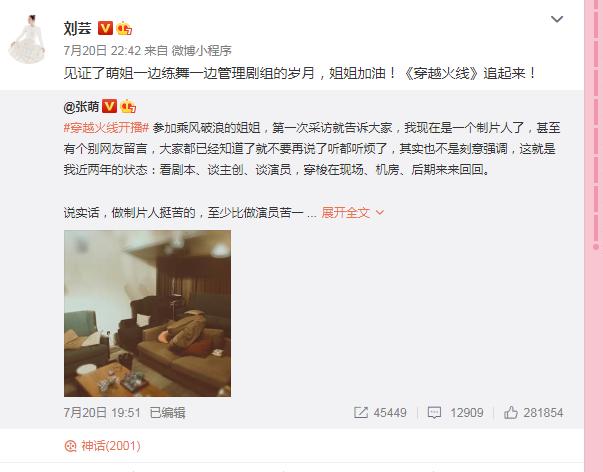Open 刘芸's profile avatar
The width and height of the screenshot is (603, 472).
point(27,38)
